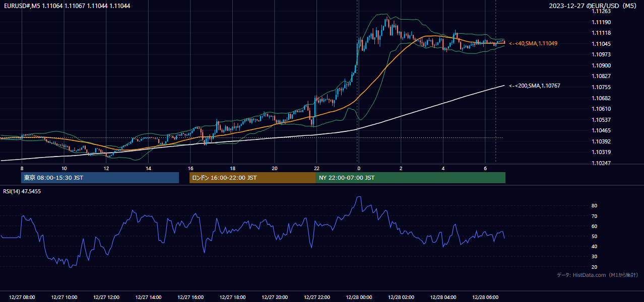Click the 200 SMA label reading 1.10767
This screenshot has height=302, width=644.
[x=535, y=86]
